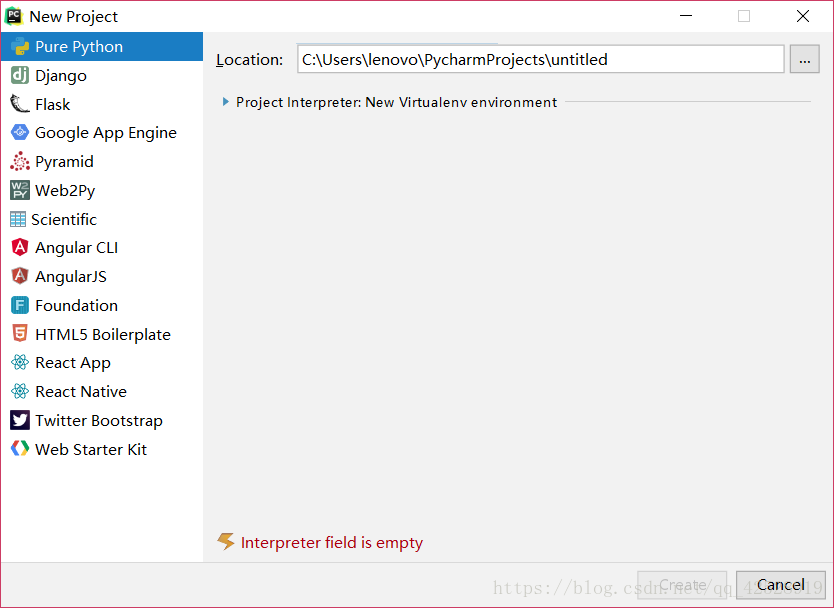834x608 pixels.
Task: Click the Web Starter Kit icon
Action: tap(20, 449)
